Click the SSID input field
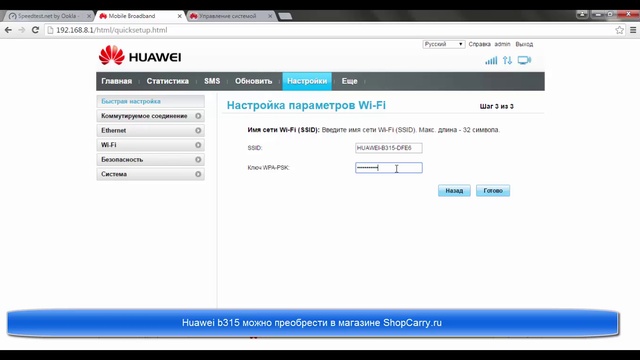640x360 pixels. point(389,148)
